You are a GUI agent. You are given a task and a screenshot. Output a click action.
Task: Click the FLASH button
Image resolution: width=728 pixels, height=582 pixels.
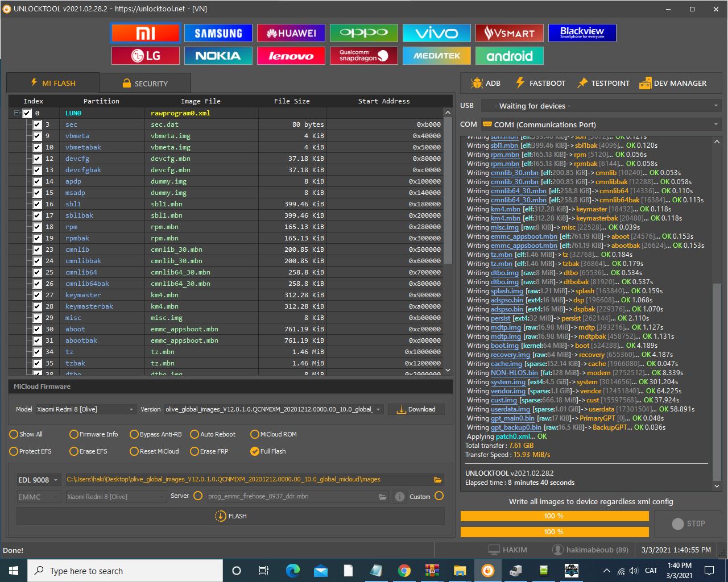click(x=230, y=516)
